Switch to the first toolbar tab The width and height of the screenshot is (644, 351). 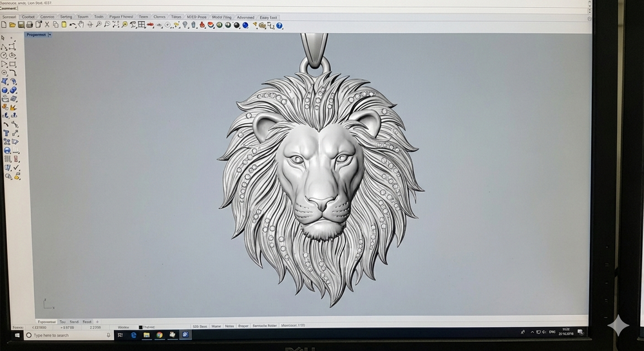10,17
